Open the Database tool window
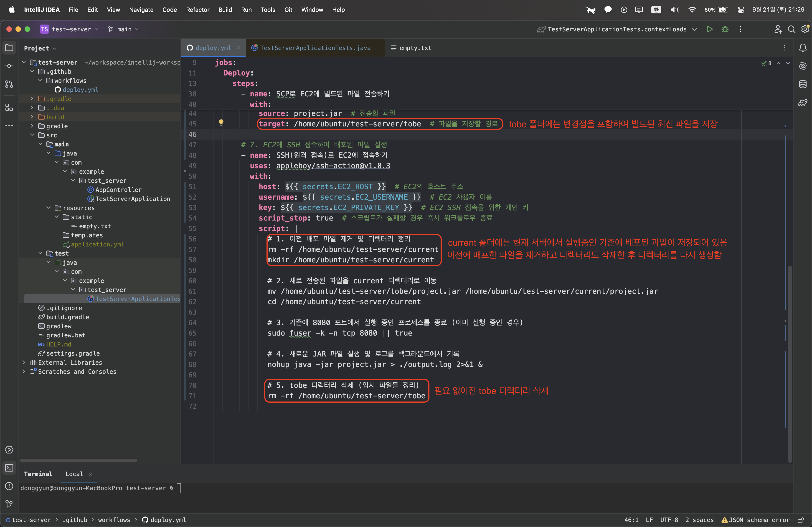 [x=803, y=84]
